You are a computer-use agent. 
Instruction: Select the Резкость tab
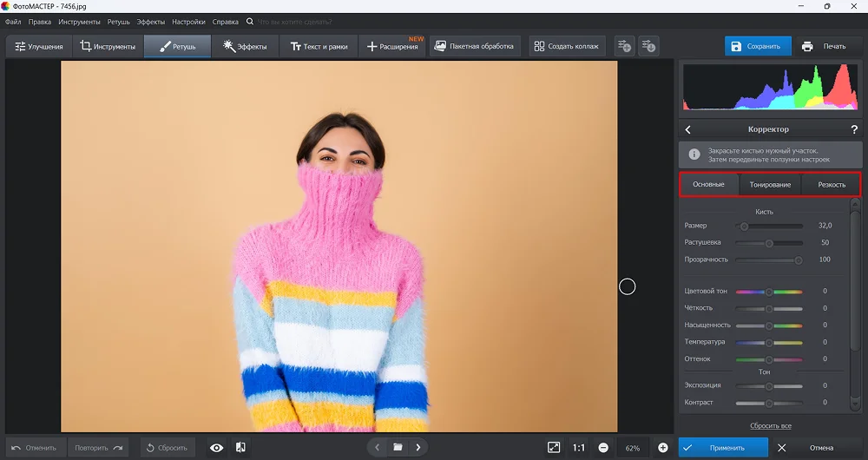click(x=832, y=184)
